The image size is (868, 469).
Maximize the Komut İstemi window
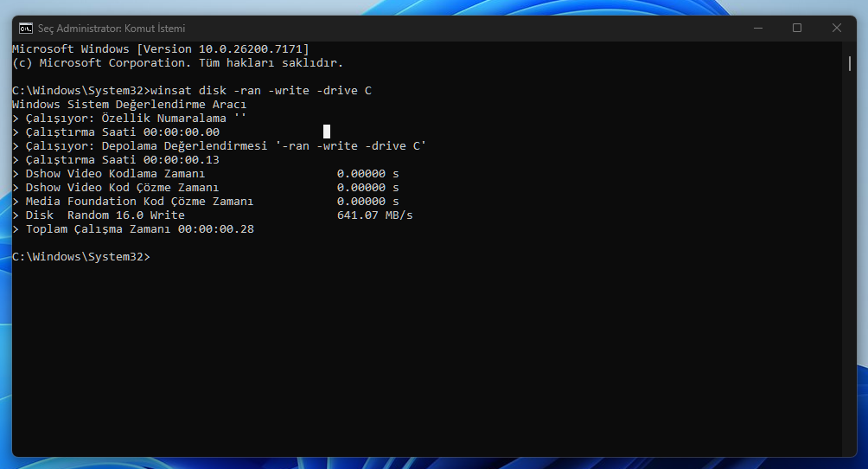point(796,29)
